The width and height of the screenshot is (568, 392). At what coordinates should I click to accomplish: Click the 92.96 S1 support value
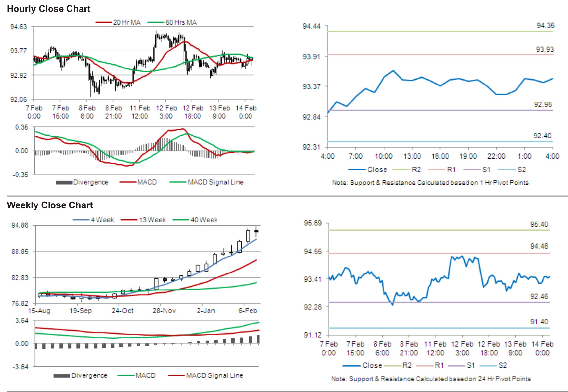[543, 104]
